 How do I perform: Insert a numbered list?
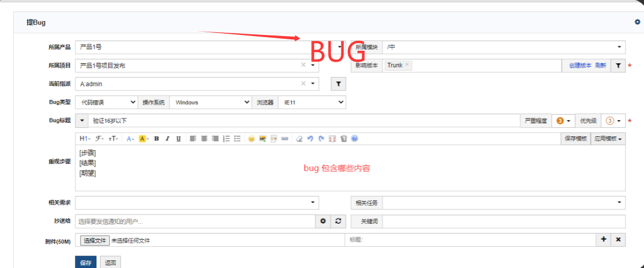click(x=226, y=139)
